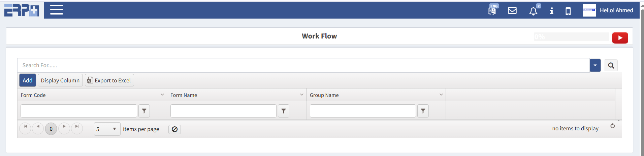This screenshot has width=644, height=156.
Task: Open the mail envelope icon
Action: pos(512,11)
